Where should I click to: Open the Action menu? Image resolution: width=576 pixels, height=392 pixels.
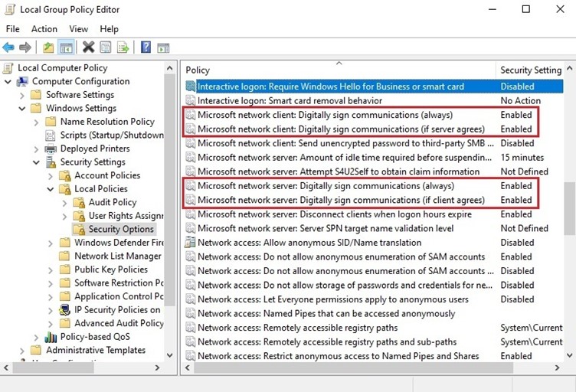coord(44,29)
